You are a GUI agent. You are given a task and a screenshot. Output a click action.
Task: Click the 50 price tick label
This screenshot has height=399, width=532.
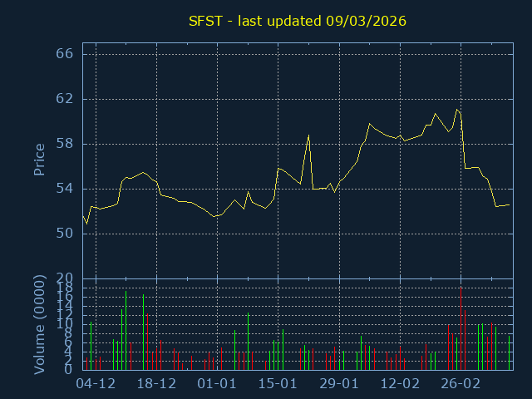tap(65, 234)
